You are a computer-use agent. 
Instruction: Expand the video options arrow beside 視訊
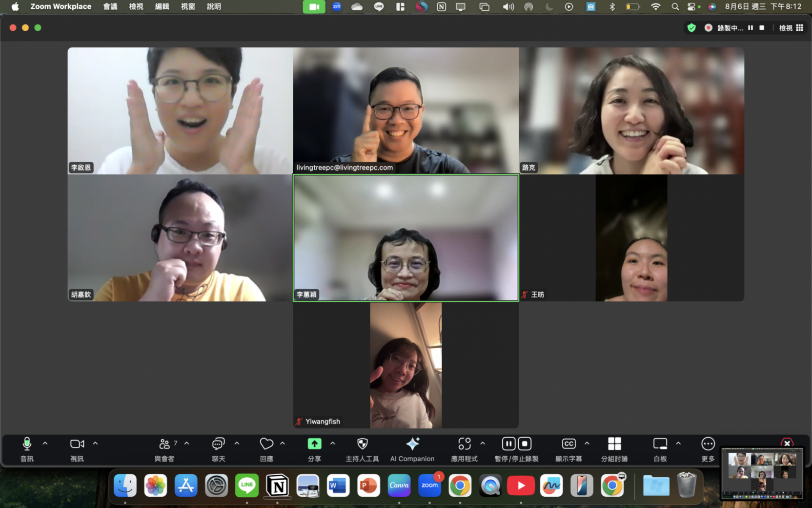96,444
